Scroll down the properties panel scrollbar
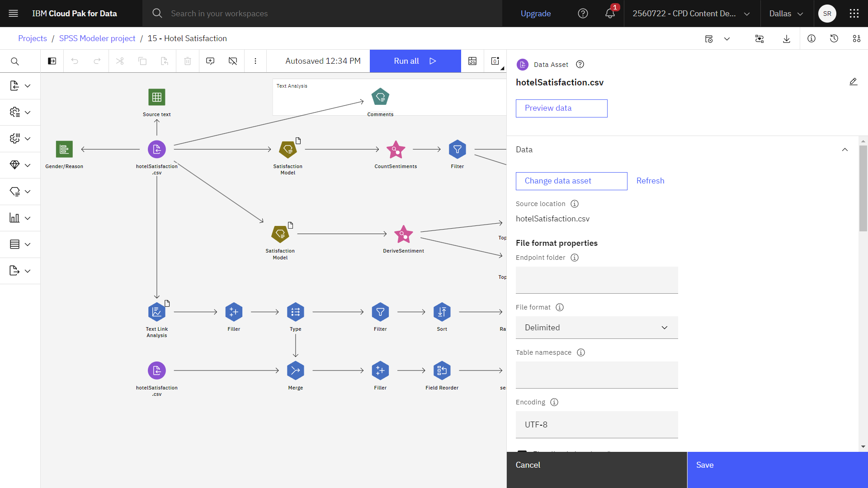 (x=863, y=445)
